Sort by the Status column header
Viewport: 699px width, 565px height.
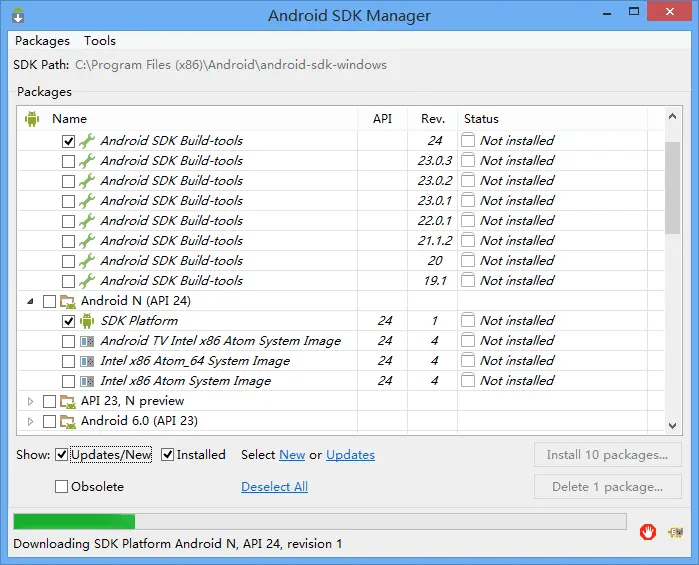coord(552,119)
